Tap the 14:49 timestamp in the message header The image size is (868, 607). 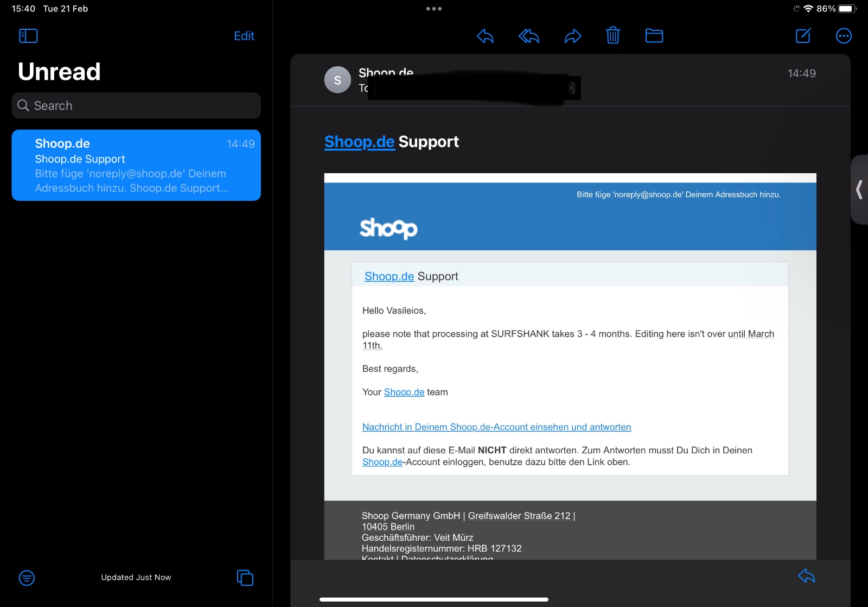coord(802,73)
